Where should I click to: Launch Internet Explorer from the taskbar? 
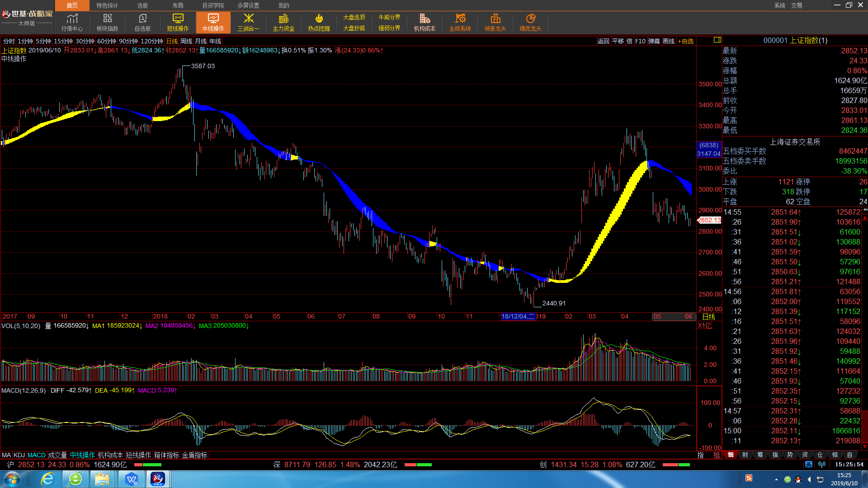click(x=47, y=479)
